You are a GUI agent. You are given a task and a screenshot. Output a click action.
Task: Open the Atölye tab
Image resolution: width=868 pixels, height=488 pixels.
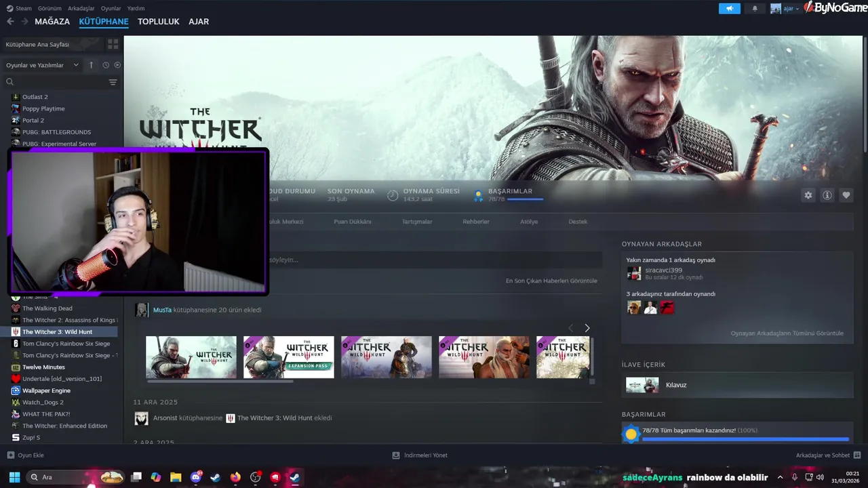click(529, 222)
